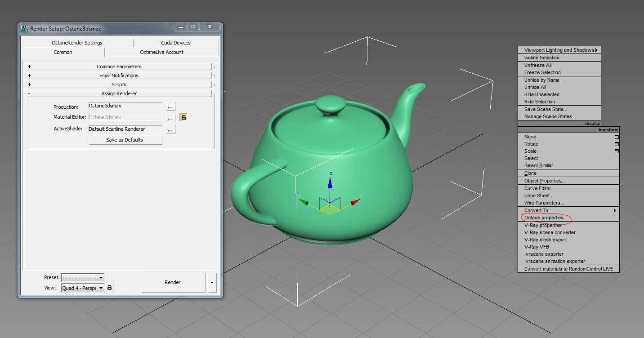Choose Convert materials to RandomControl LIVE

coord(568,269)
